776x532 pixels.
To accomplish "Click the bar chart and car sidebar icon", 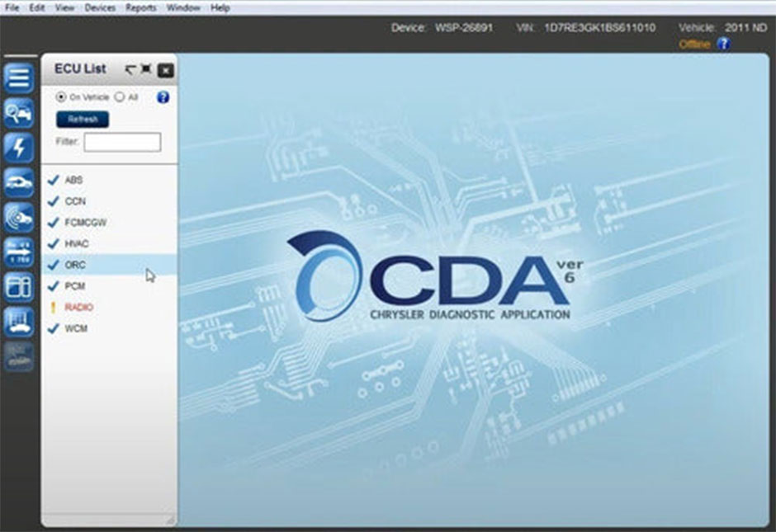I will 19,322.
